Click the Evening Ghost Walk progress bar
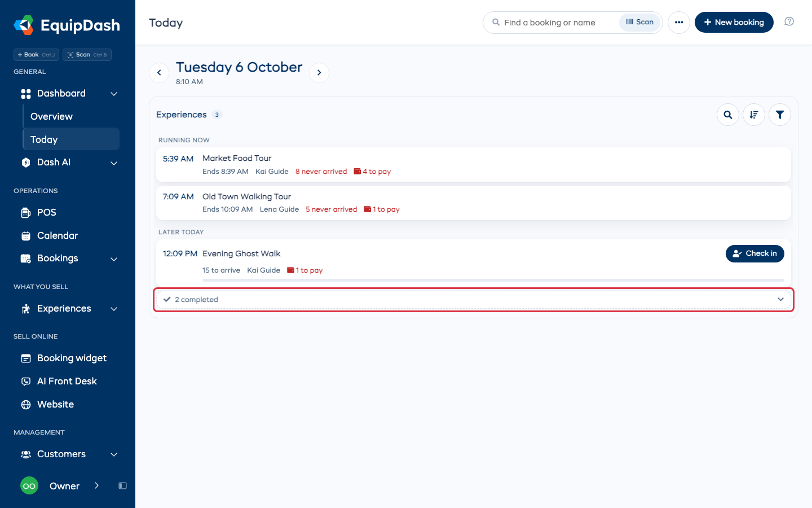 coord(493,280)
